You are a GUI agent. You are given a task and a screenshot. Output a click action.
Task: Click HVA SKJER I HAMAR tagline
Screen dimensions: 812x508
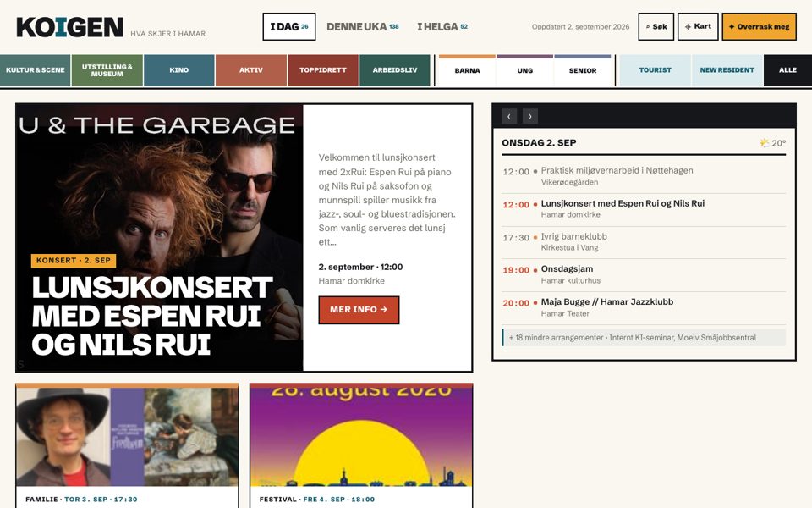tap(167, 34)
